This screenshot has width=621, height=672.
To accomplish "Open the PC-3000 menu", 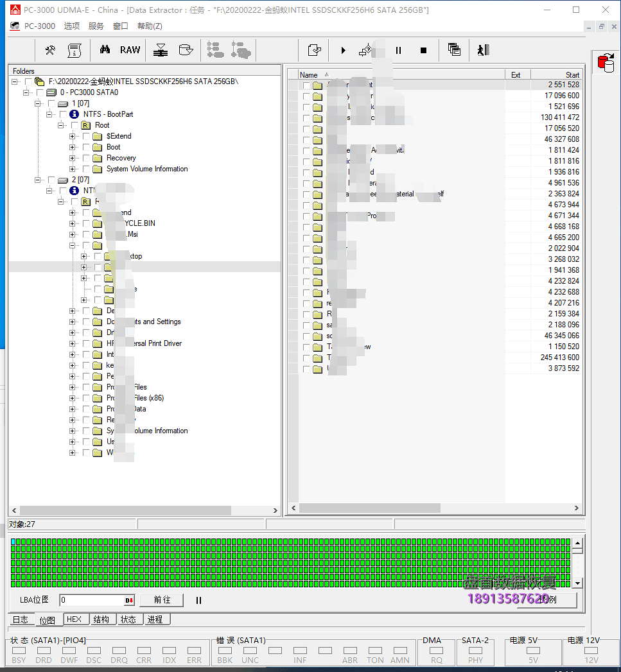I will click(x=39, y=26).
